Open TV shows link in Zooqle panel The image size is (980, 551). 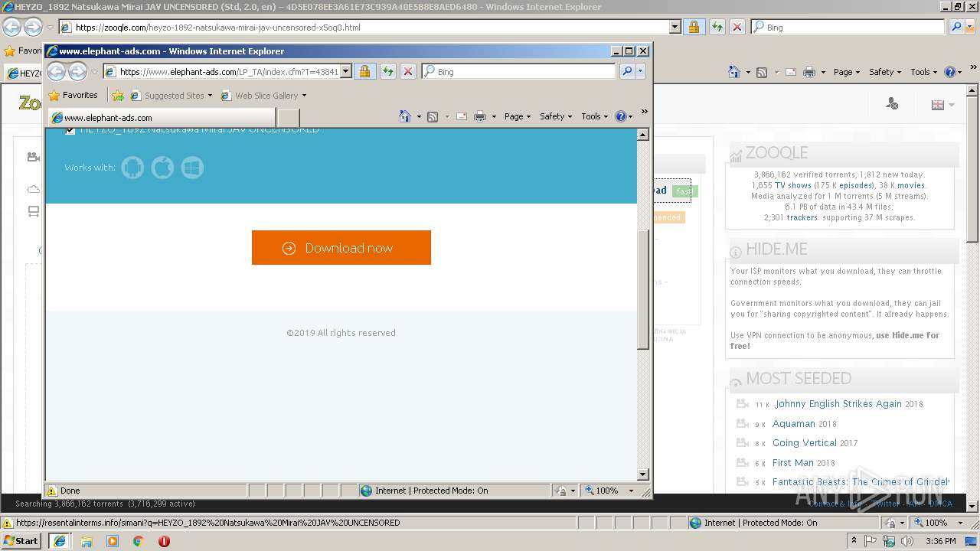tap(793, 185)
